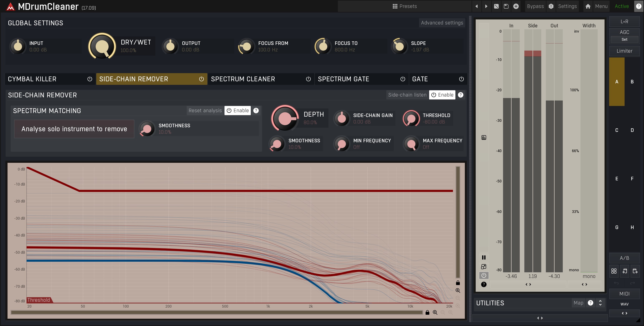Image resolution: width=644 pixels, height=326 pixels.
Task: Open the Presets browser
Action: (x=404, y=6)
